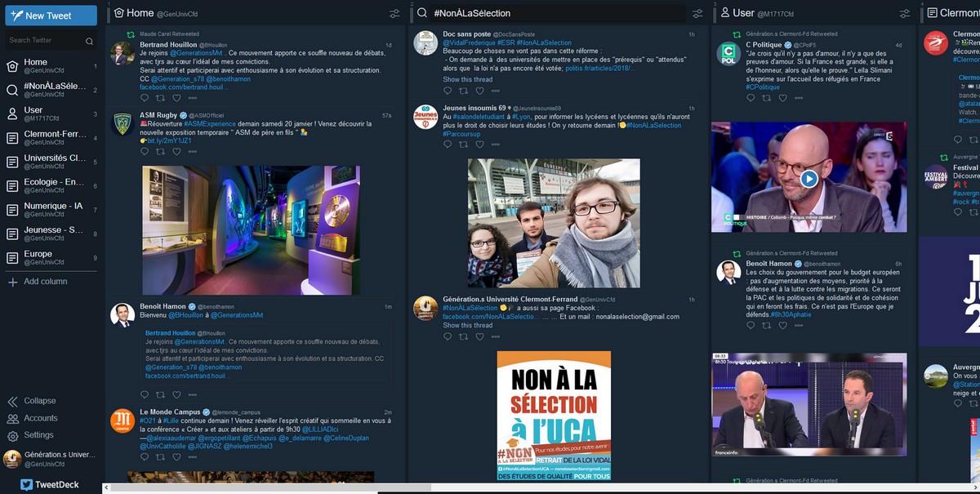The width and height of the screenshot is (980, 494).
Task: Like the Le Monde Campus tweet
Action: [176, 457]
